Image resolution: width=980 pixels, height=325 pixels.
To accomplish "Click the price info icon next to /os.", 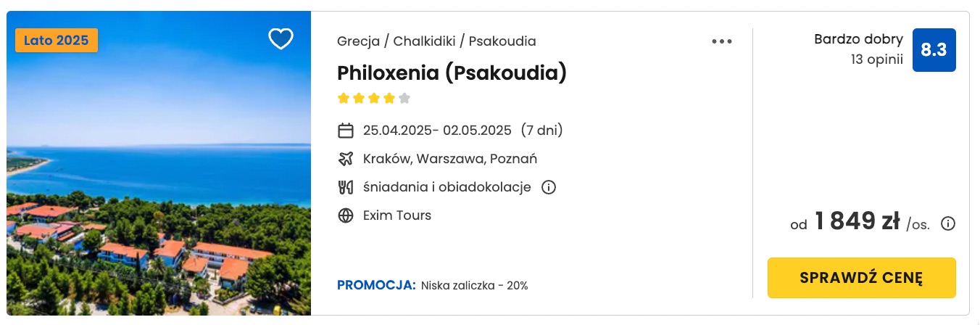I will pyautogui.click(x=947, y=223).
